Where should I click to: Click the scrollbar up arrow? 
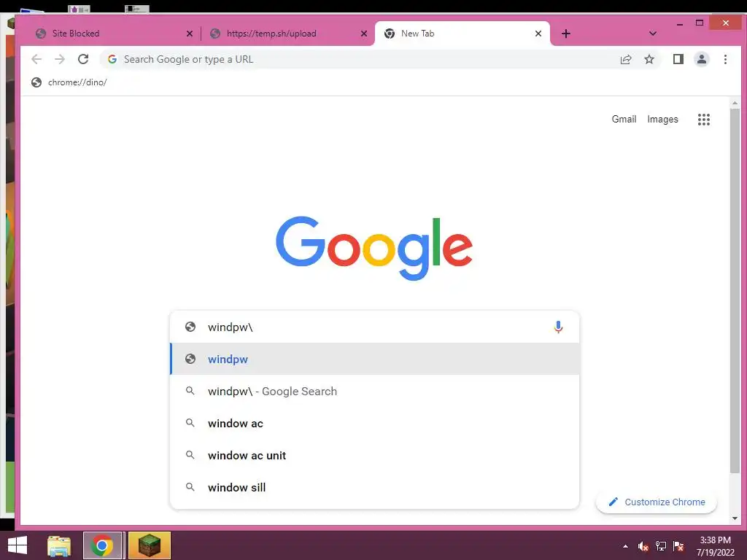pyautogui.click(x=735, y=103)
